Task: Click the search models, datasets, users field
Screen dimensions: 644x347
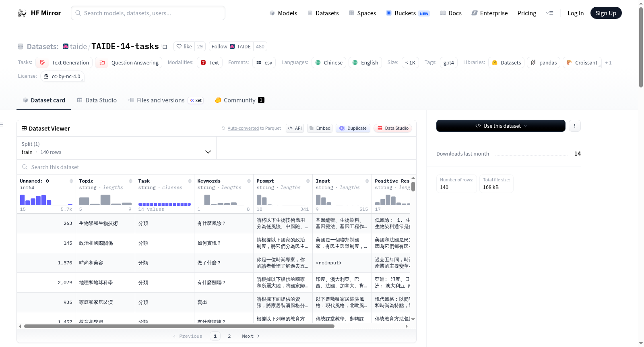Action: tap(148, 13)
